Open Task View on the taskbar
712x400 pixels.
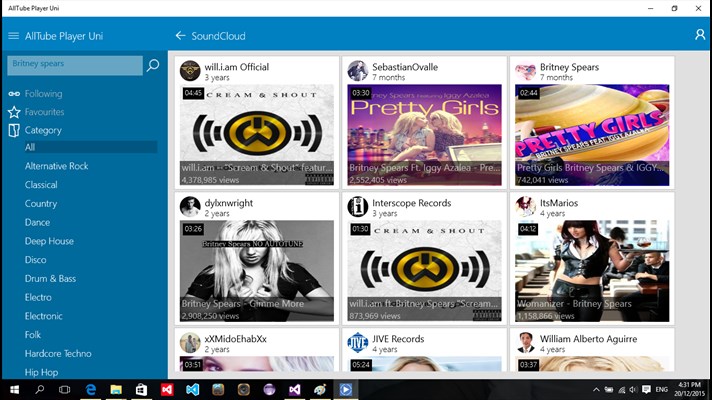pyautogui.click(x=64, y=390)
